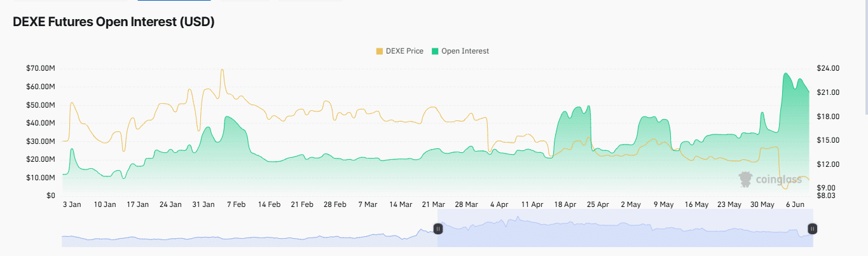Viewport: 868px width, 256px height.
Task: Click the '6 Jun' date axis label
Action: [795, 205]
